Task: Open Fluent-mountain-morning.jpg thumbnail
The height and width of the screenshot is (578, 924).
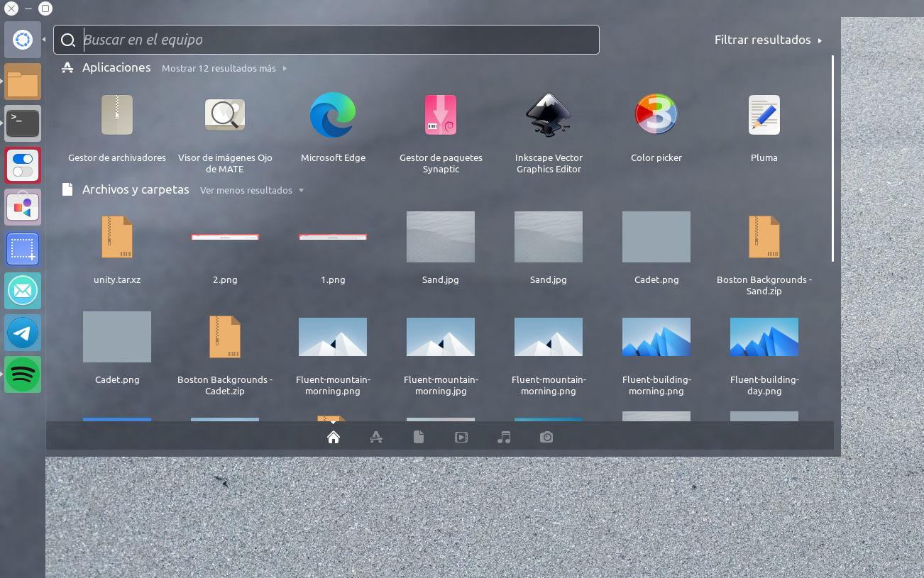Action: 441,337
